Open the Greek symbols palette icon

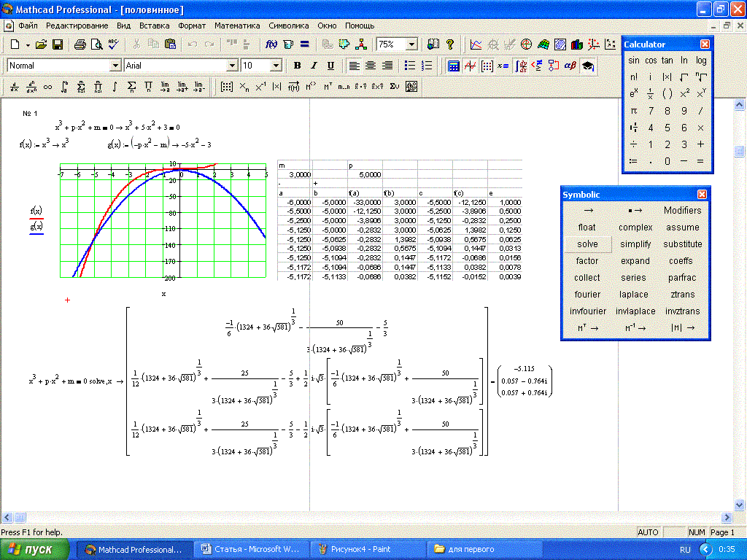point(570,66)
